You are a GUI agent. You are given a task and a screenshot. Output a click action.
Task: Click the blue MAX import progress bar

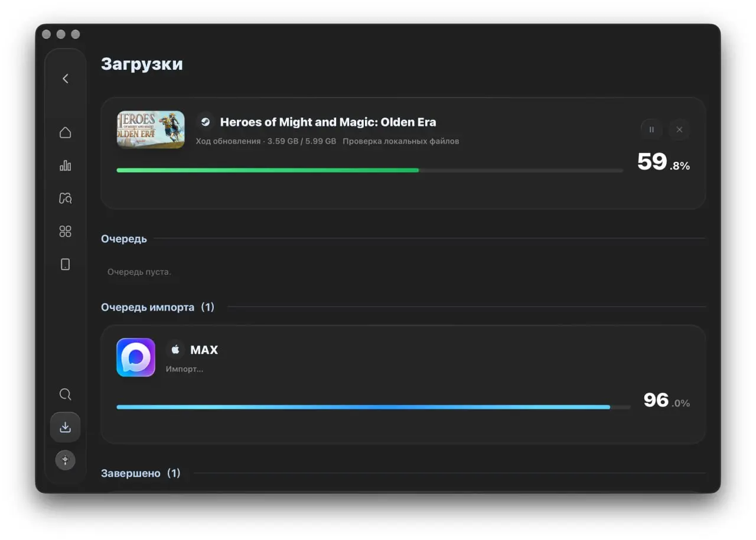(373, 407)
